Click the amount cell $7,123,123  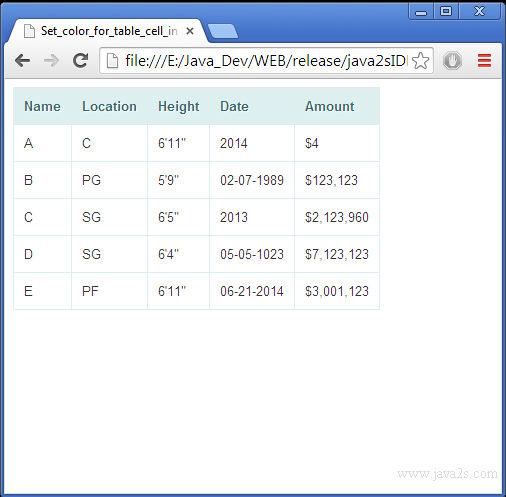[x=337, y=254]
